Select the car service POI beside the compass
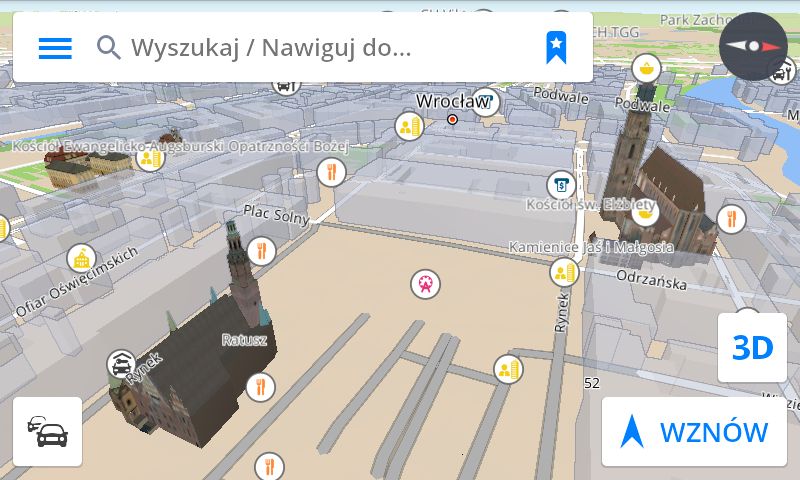 coord(783,71)
